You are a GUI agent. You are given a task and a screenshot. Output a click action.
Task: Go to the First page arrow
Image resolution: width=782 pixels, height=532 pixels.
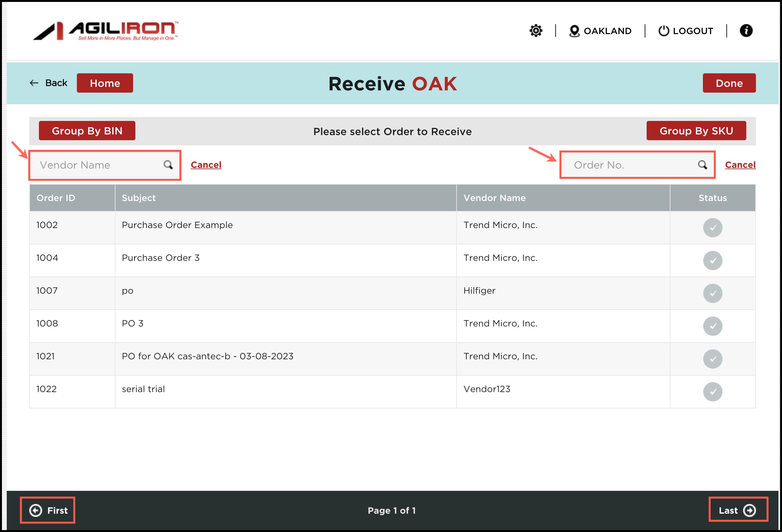[x=36, y=510]
